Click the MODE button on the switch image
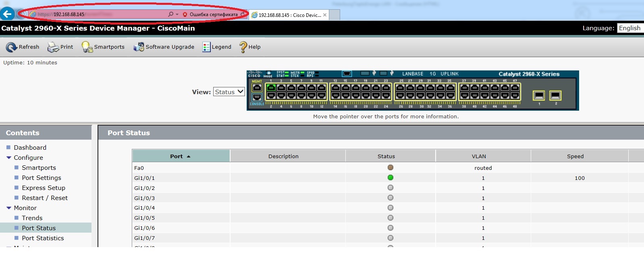Screen dimensions: 644x262 (268, 73)
